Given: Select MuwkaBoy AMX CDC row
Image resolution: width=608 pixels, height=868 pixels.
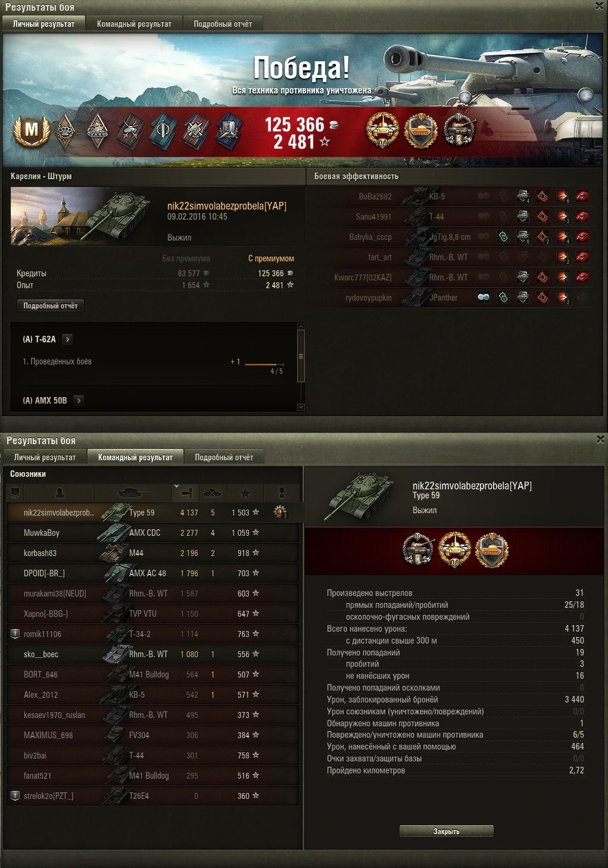Looking at the screenshot, I should click(x=152, y=533).
